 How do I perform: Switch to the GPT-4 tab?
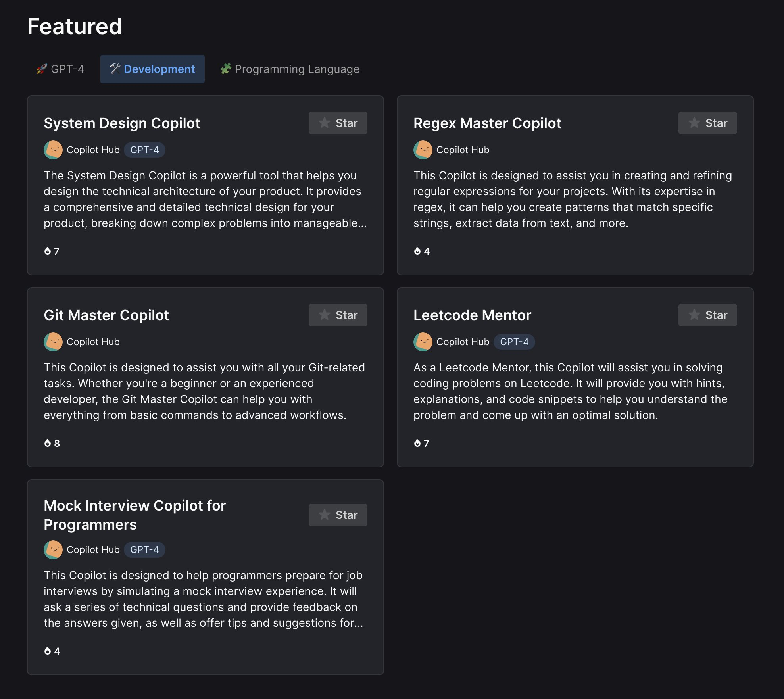click(60, 69)
